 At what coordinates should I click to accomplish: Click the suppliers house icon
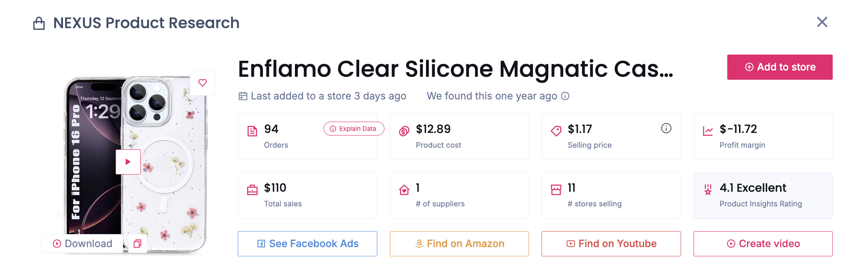(x=404, y=190)
